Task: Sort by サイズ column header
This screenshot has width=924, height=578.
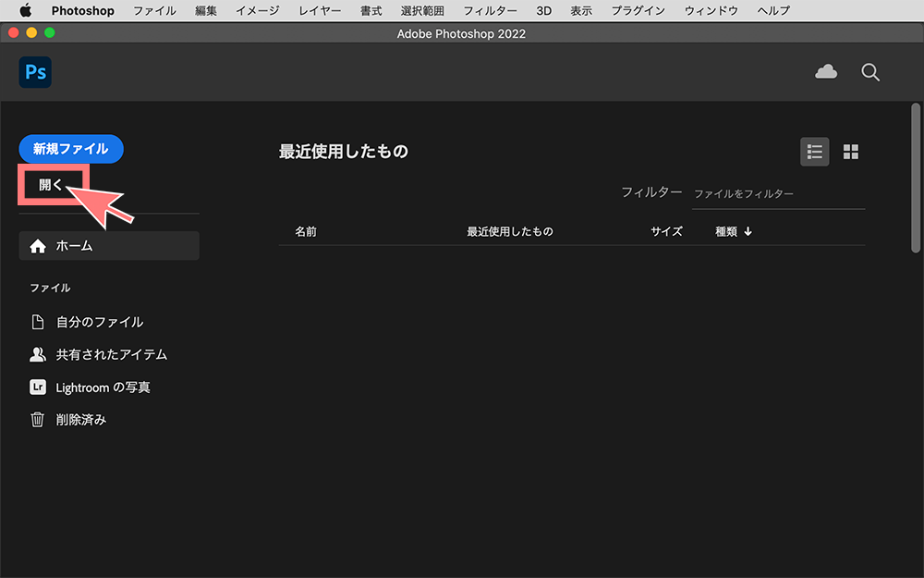Action: pos(666,231)
